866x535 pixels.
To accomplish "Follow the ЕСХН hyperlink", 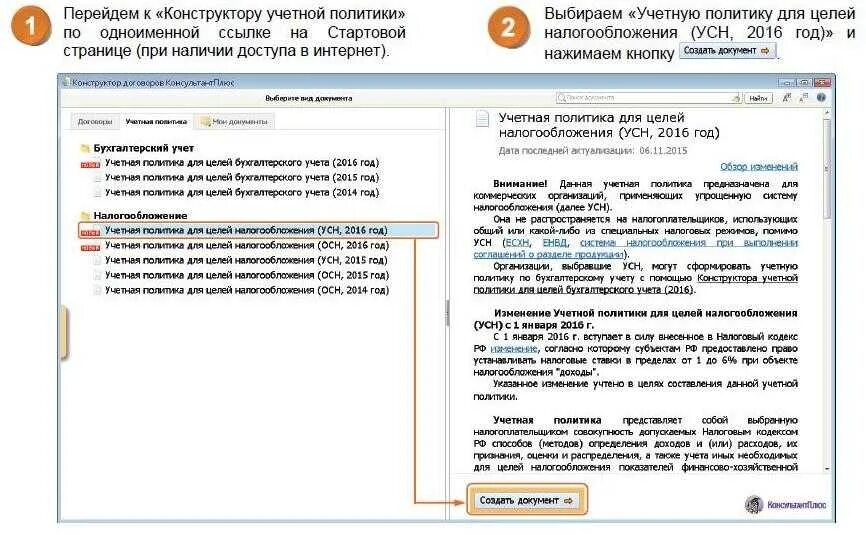I will coord(518,242).
